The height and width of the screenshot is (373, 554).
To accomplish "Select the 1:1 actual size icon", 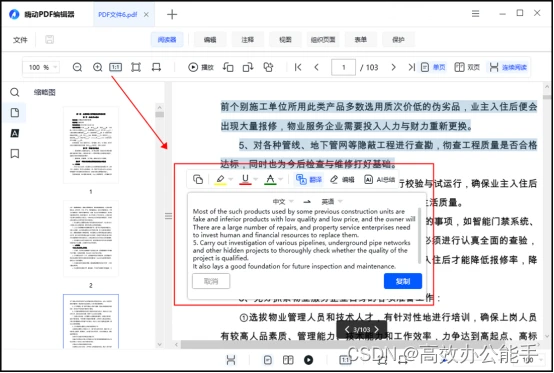I will (116, 67).
